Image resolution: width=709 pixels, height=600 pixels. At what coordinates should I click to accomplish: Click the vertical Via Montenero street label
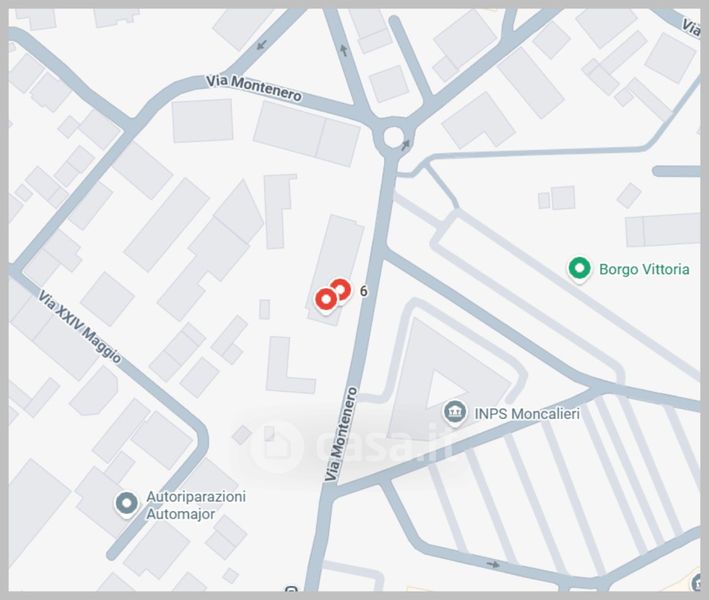(x=341, y=434)
